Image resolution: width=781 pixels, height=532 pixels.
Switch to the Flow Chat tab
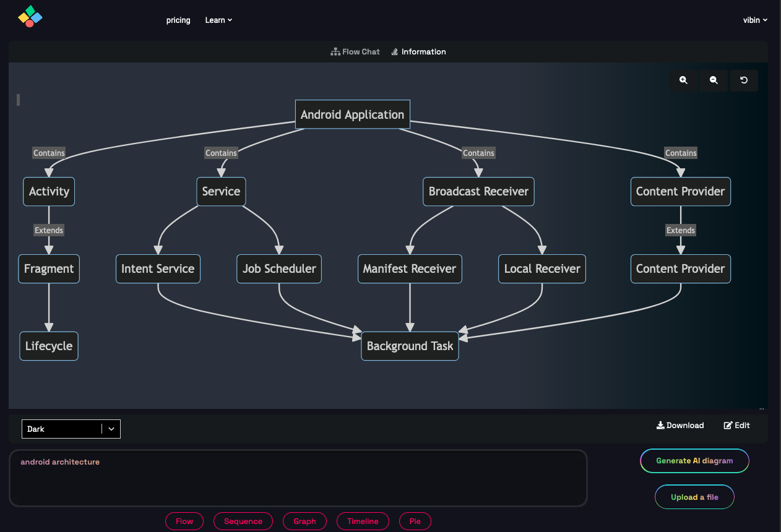355,51
